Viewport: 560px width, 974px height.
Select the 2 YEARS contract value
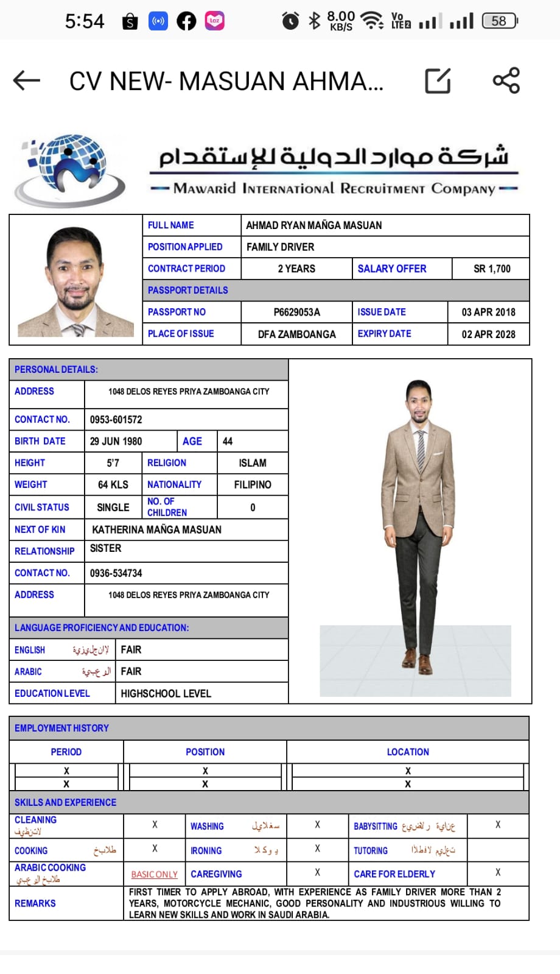click(x=296, y=269)
